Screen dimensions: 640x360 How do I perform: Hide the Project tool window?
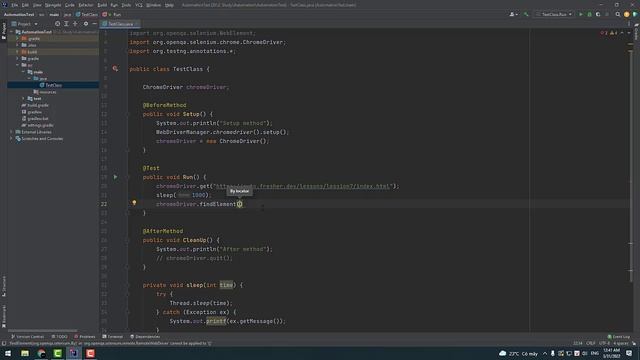tap(94, 24)
